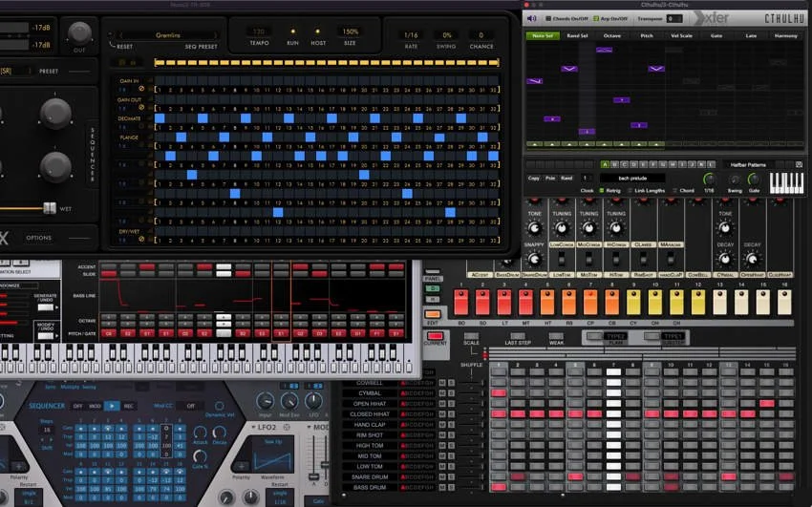Mute the SNARE DRUM track with M

point(442,477)
